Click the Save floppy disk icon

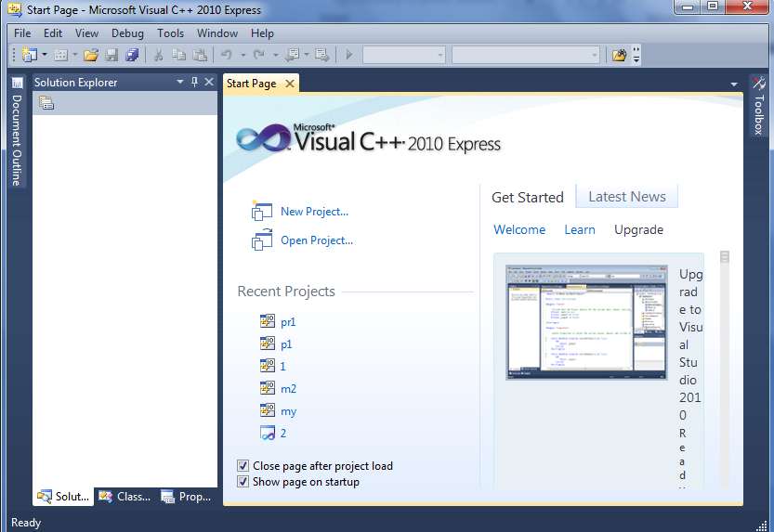point(112,55)
